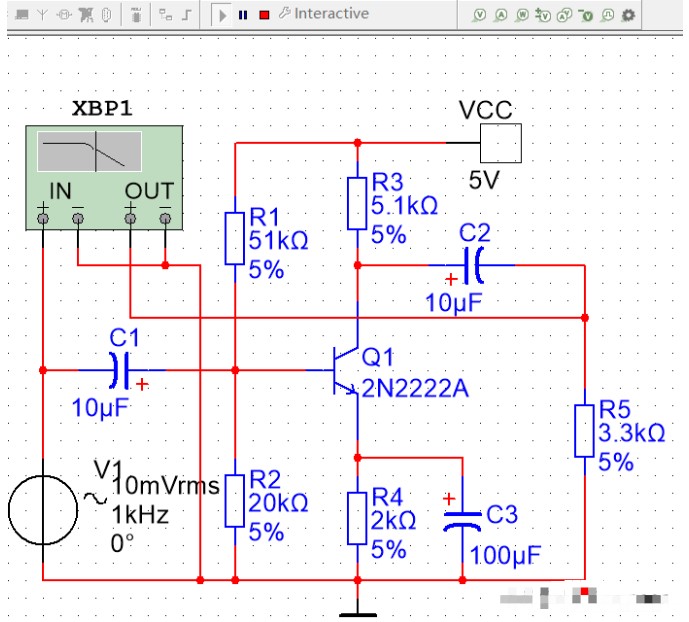This screenshot has width=689, height=622.
Task: Click the 10µF value of C2
Action: (454, 303)
